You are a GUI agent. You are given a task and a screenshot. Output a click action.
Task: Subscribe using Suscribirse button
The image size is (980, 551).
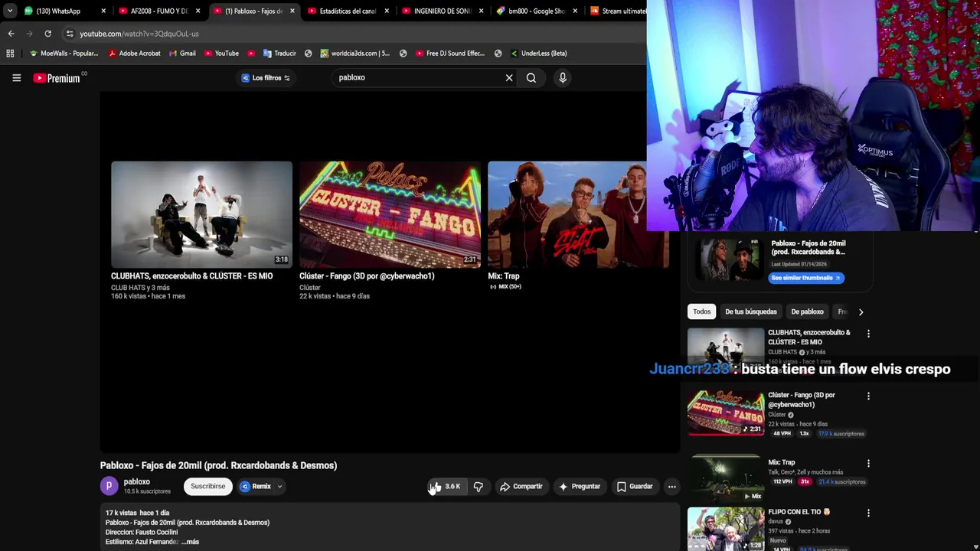click(208, 486)
